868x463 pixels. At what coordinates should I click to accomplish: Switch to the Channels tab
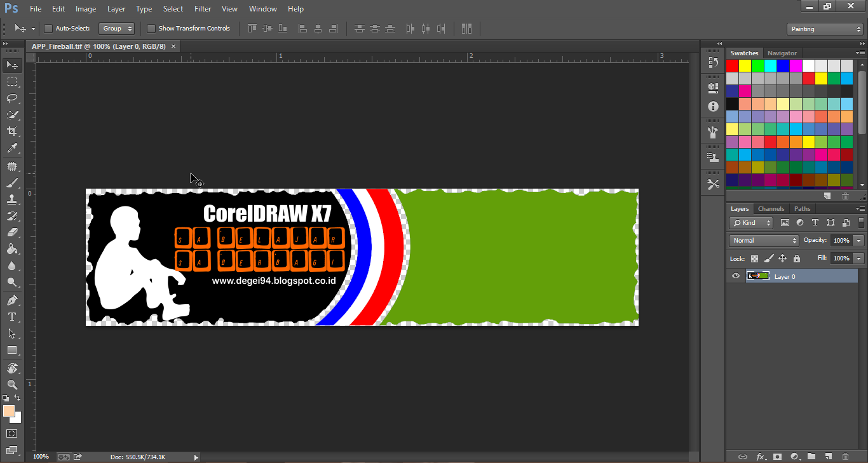[771, 208]
